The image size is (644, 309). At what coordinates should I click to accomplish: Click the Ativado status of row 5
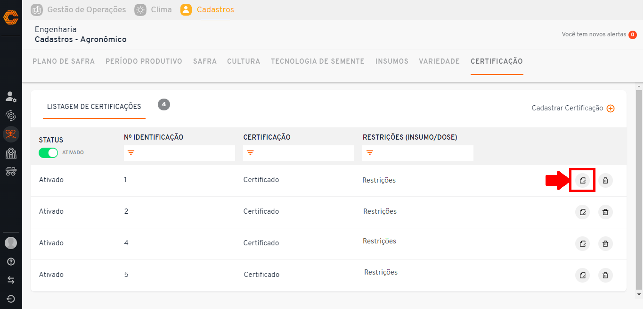(x=51, y=275)
